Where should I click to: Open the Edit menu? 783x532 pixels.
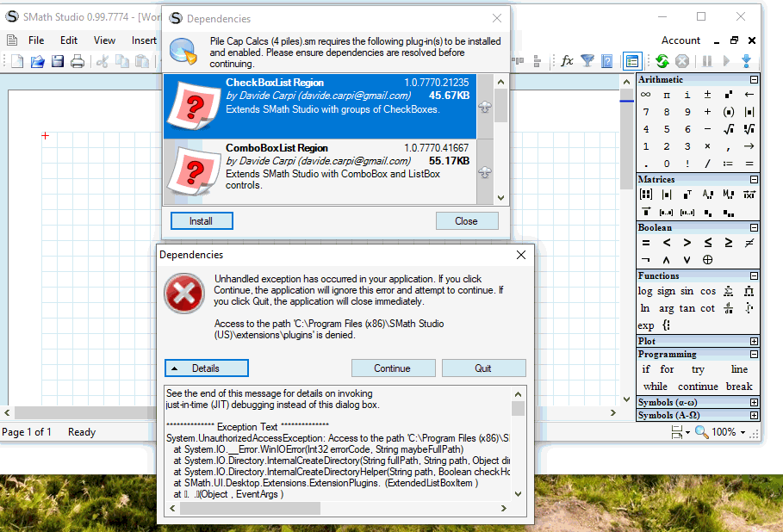68,40
